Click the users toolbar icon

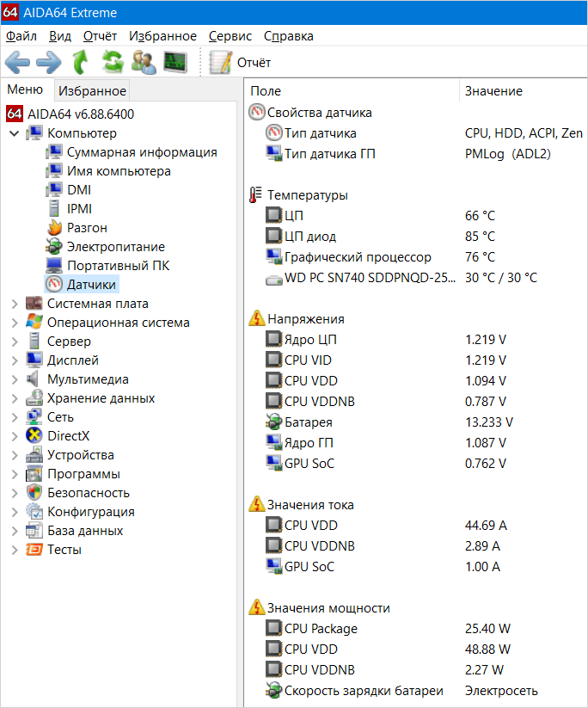(x=144, y=62)
